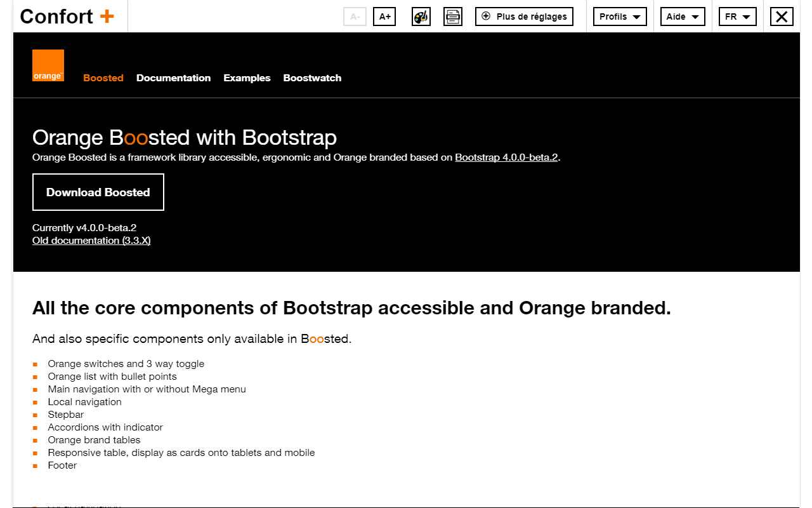
Task: Click 'Main navigation with or without Mega menu'
Action: tap(147, 389)
